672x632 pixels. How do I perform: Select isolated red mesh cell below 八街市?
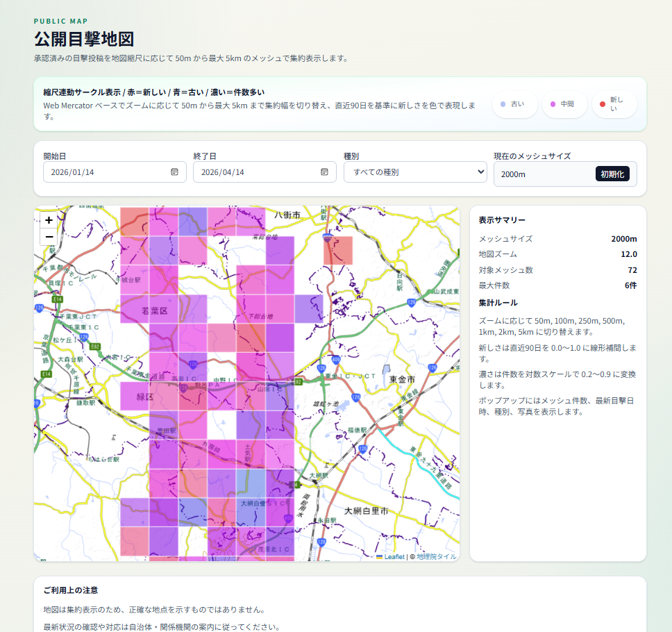337,251
